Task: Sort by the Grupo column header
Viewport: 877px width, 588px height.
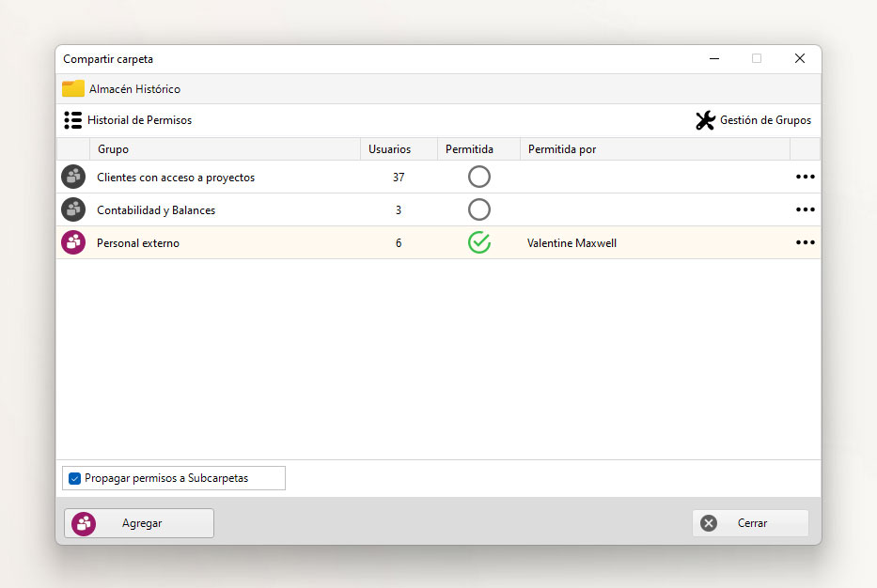Action: point(225,149)
